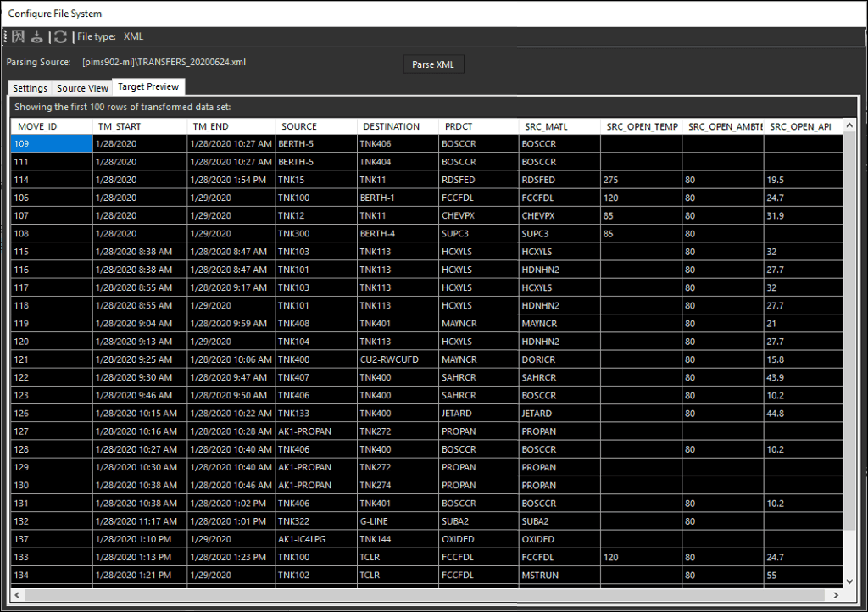868x612 pixels.
Task: Click the destination cell G-LINE for row 132
Action: tap(394, 520)
